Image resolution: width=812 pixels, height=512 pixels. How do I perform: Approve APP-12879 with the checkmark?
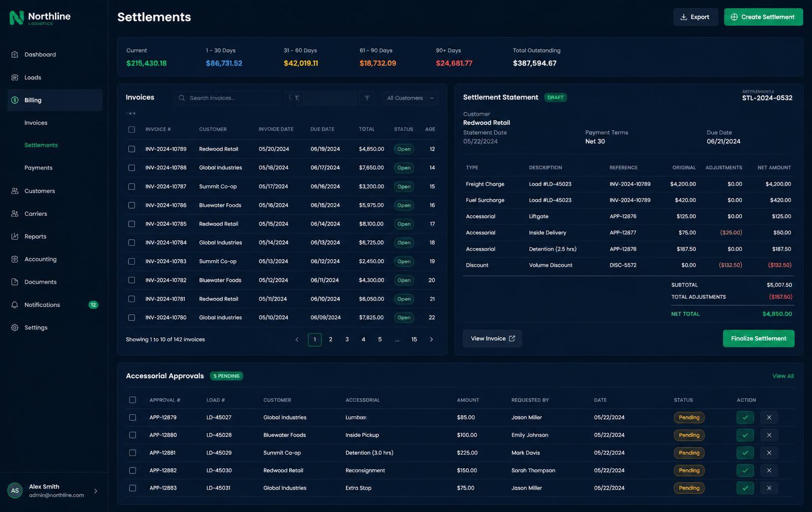tap(745, 418)
